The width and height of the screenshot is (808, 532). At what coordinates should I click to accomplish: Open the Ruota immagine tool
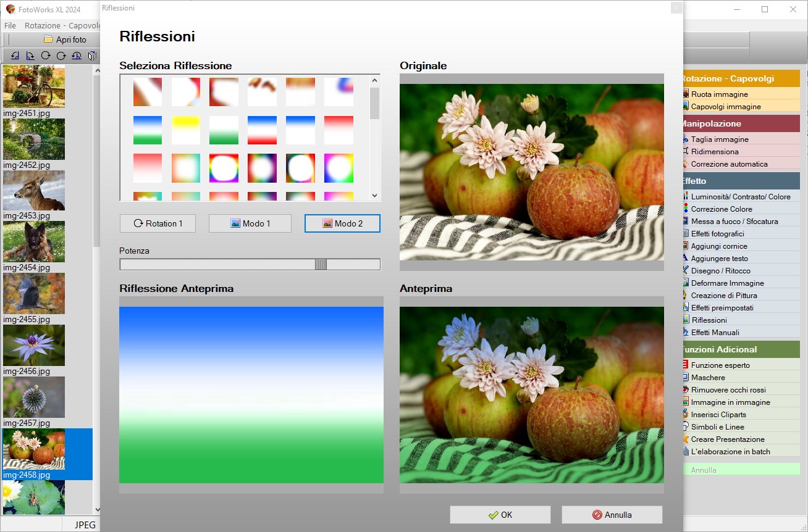tap(740, 94)
